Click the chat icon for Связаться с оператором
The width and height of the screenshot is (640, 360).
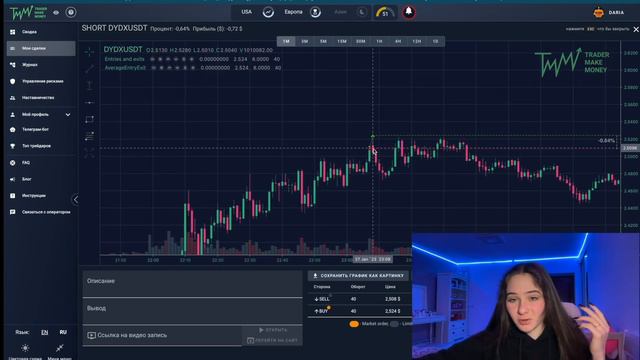pos(13,212)
